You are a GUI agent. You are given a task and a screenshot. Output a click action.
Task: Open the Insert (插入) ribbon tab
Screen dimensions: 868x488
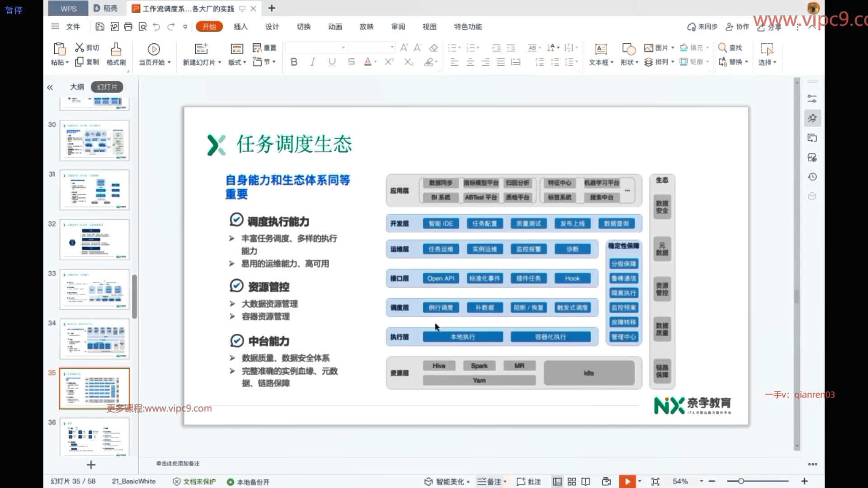tap(241, 27)
